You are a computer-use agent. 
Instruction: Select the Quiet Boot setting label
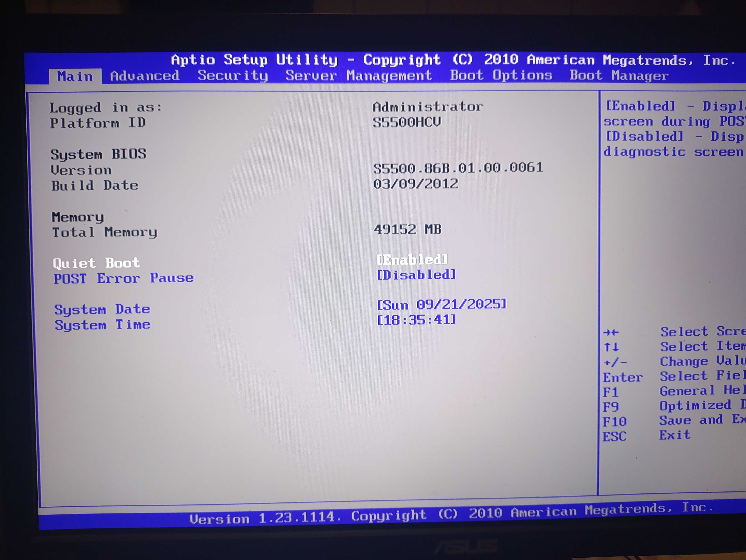coord(96,263)
